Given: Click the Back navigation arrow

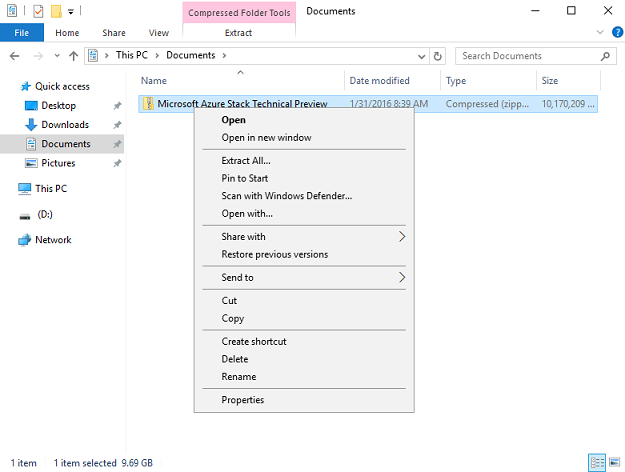Looking at the screenshot, I should (x=14, y=56).
